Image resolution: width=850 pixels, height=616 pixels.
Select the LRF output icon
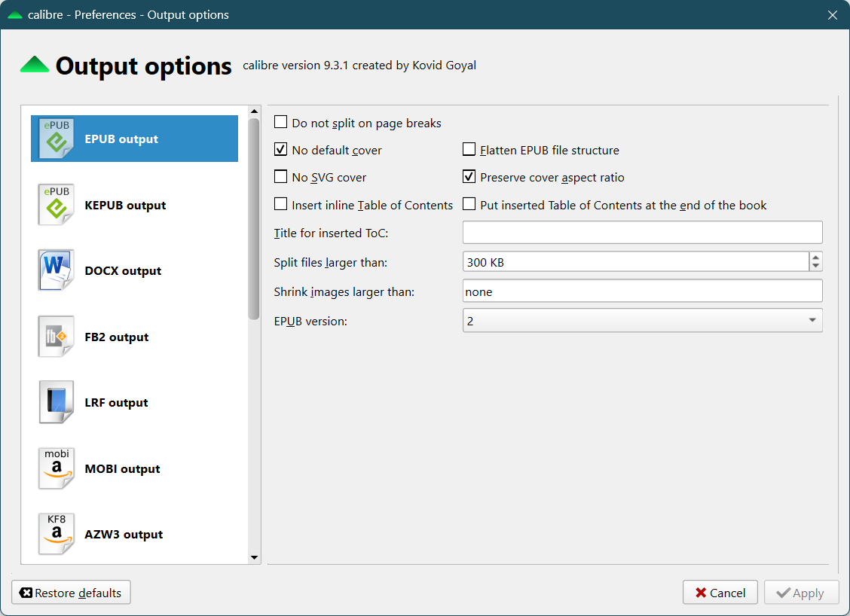pos(57,402)
